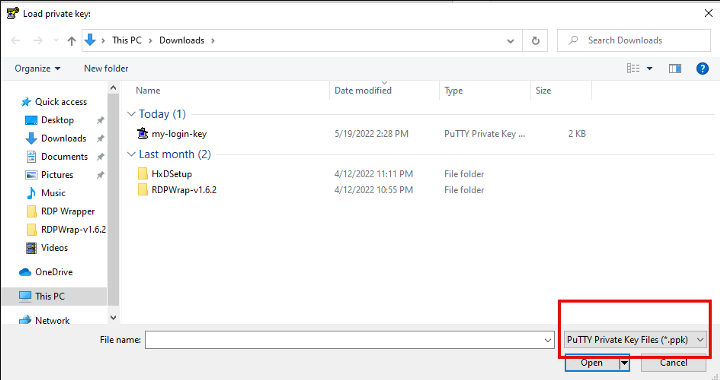Open Help with the question mark icon
The image size is (720, 380).
click(702, 68)
